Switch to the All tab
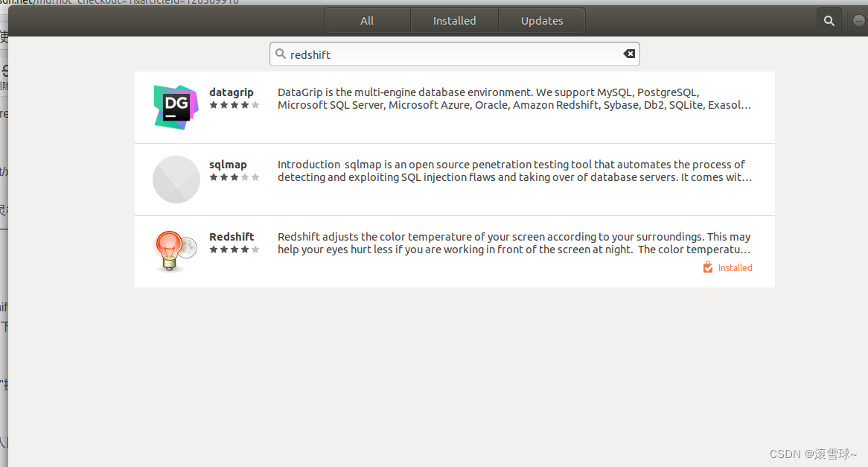 [x=367, y=21]
